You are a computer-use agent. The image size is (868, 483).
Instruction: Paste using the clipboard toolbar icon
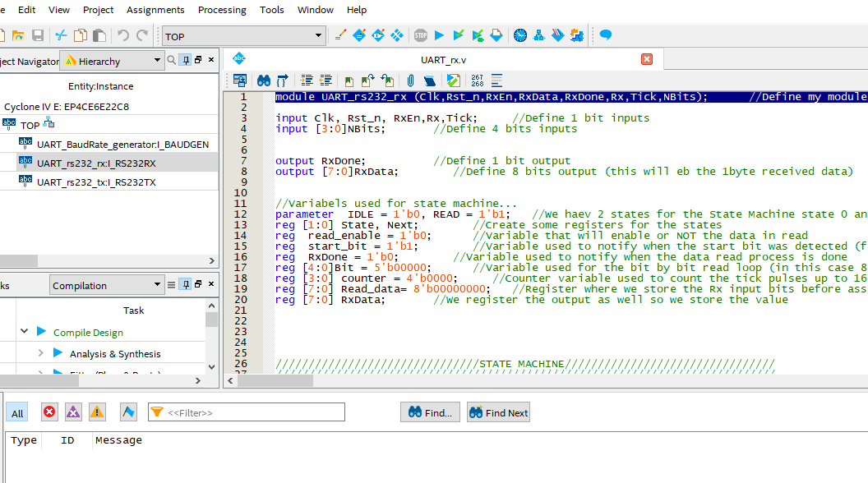pos(99,36)
